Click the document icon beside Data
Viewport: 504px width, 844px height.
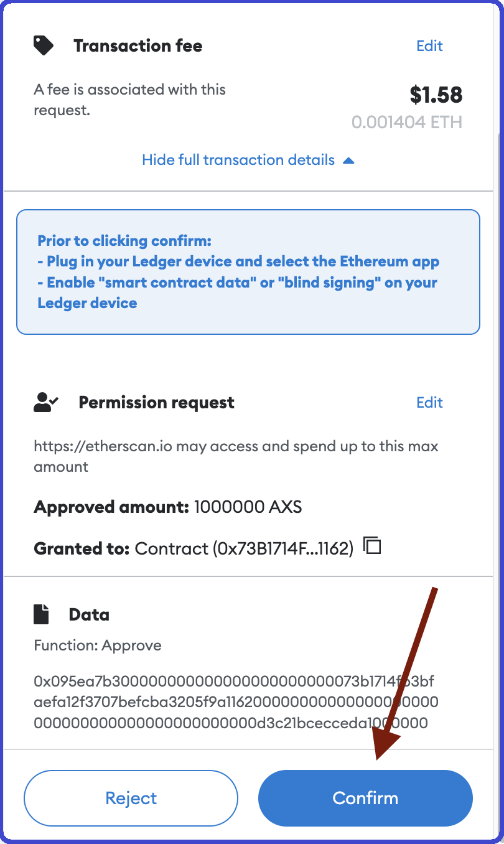coord(41,614)
